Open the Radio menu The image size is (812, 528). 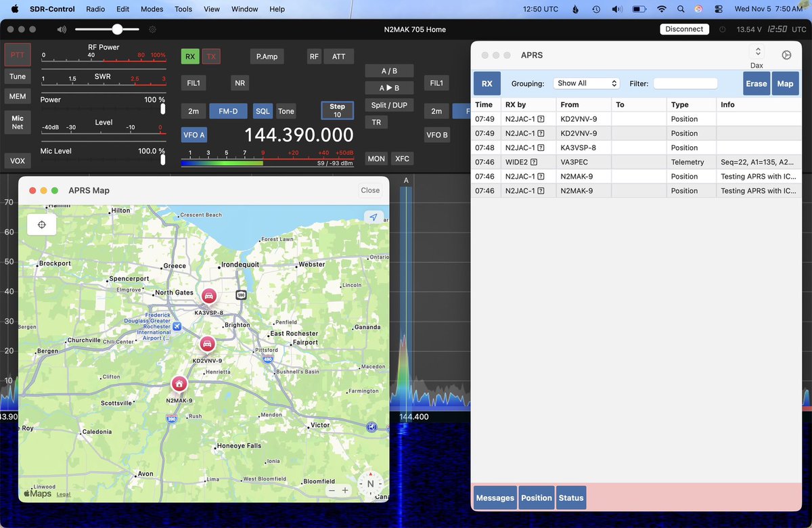(95, 9)
